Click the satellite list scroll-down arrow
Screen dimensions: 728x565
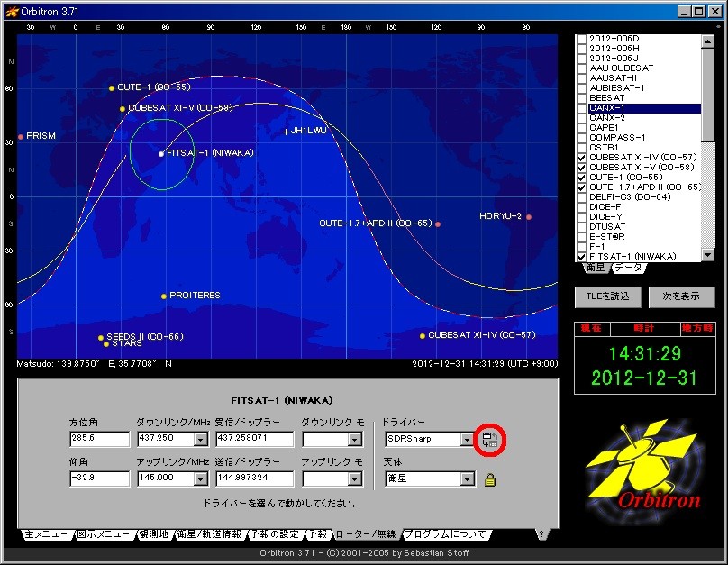[707, 254]
